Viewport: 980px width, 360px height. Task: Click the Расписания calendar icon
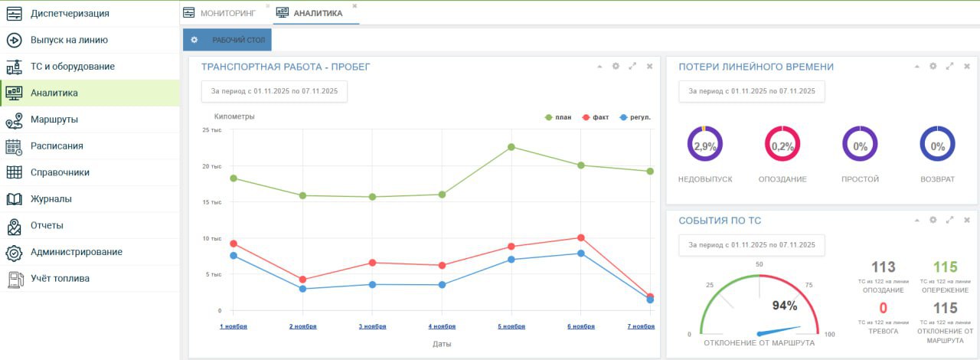pyautogui.click(x=14, y=146)
